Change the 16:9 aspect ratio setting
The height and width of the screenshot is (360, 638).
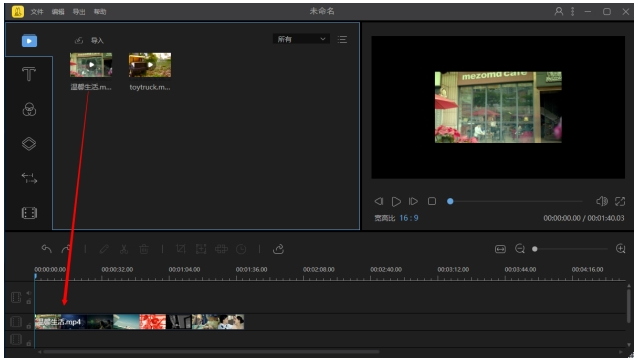[x=409, y=218]
